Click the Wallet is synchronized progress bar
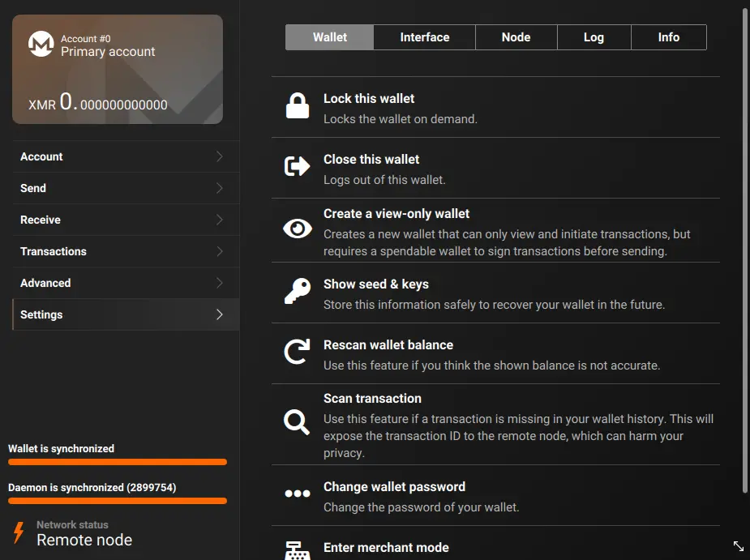 (x=118, y=462)
